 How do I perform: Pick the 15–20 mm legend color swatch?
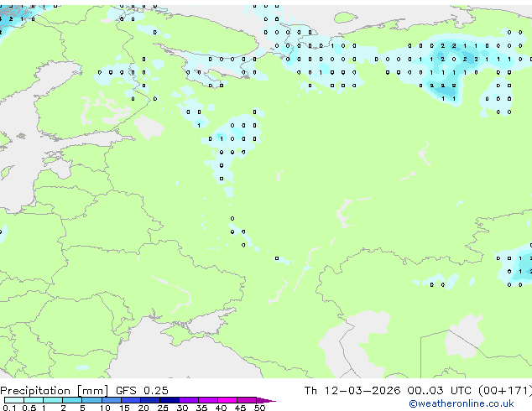point(130,400)
